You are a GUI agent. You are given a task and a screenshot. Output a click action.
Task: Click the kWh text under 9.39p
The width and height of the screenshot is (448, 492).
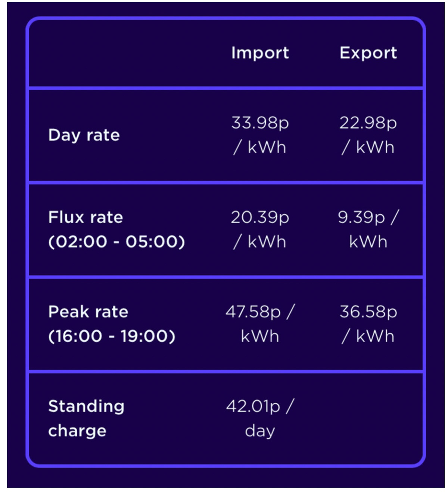click(x=368, y=242)
